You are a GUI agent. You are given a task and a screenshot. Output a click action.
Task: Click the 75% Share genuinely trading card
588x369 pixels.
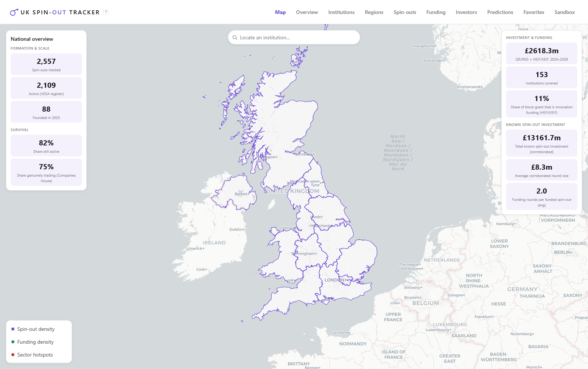pos(46,172)
